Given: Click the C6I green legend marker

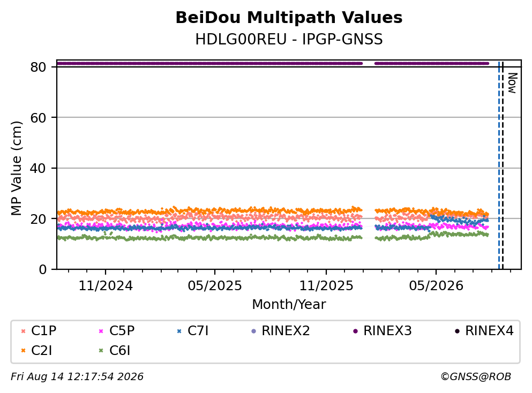Looking at the screenshot, I should 101,351.
